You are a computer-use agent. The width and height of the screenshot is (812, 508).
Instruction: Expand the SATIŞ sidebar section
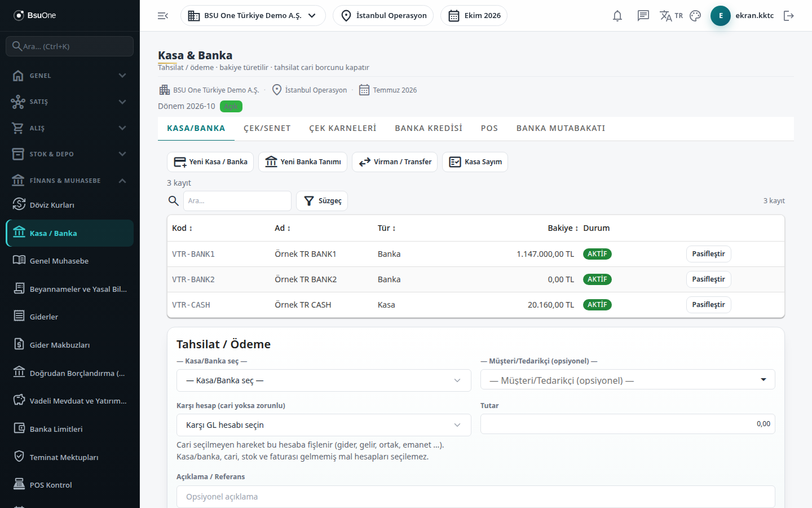click(70, 102)
